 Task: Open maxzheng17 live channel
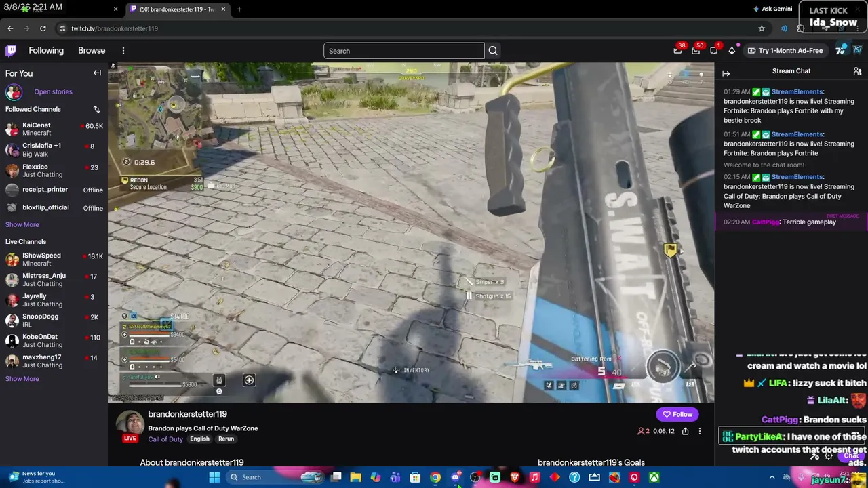point(54,361)
